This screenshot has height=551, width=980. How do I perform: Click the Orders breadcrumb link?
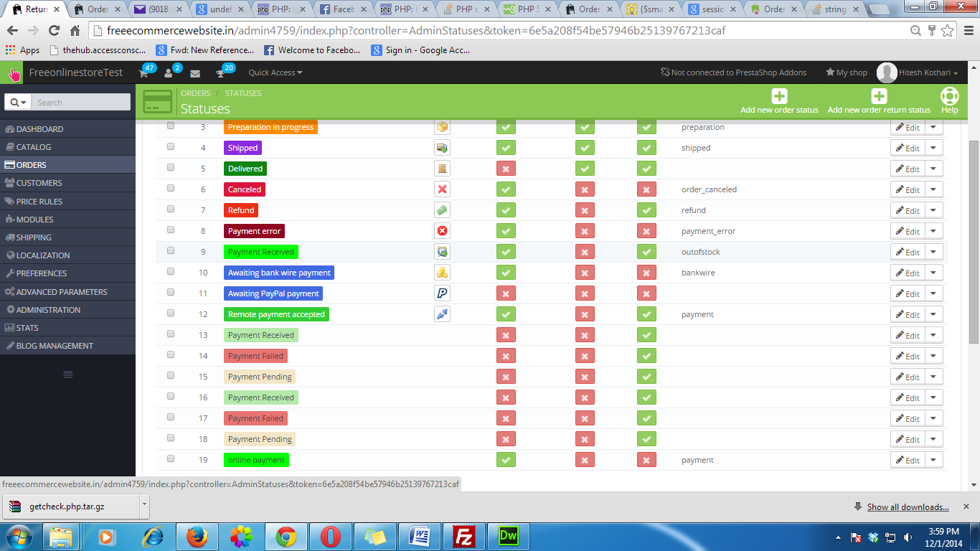pos(196,93)
